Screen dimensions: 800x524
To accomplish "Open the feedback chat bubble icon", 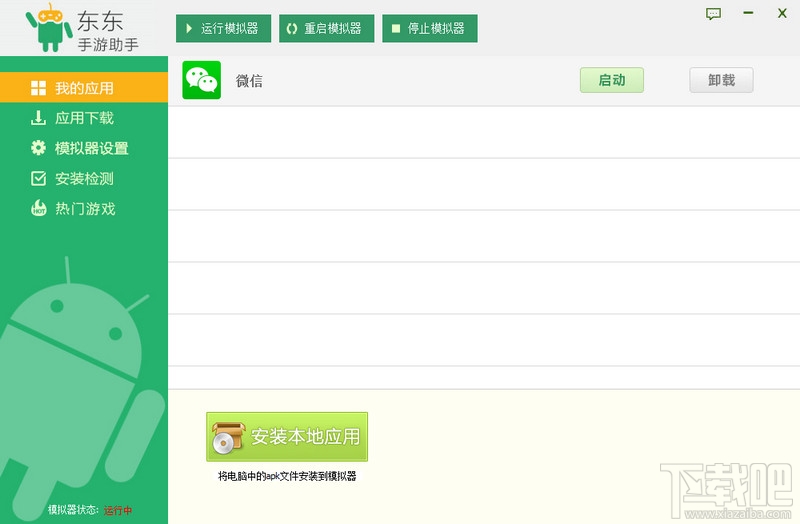I will [713, 14].
